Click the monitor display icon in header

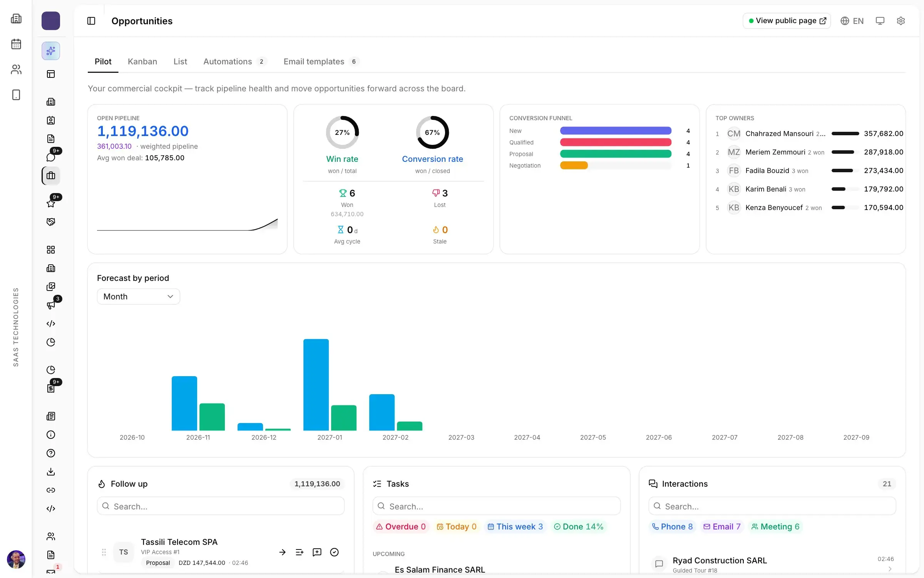(x=880, y=21)
